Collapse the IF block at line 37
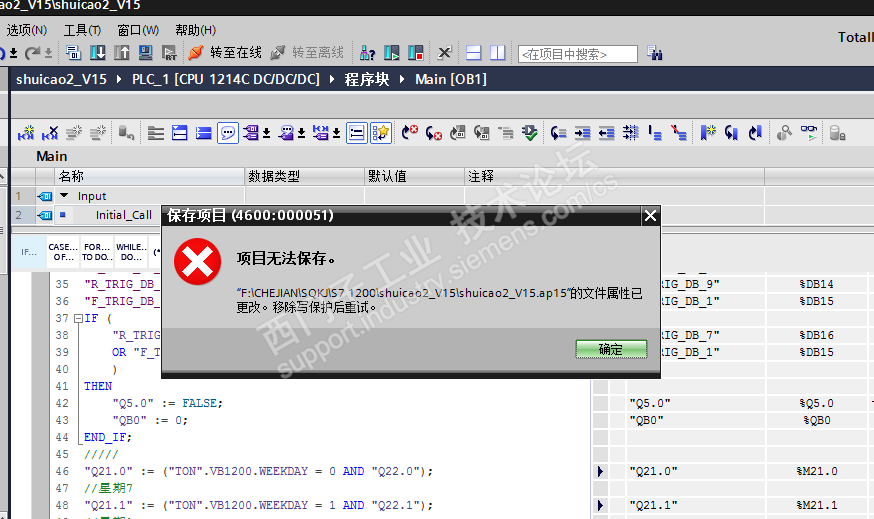This screenshot has width=874, height=519. (x=79, y=318)
